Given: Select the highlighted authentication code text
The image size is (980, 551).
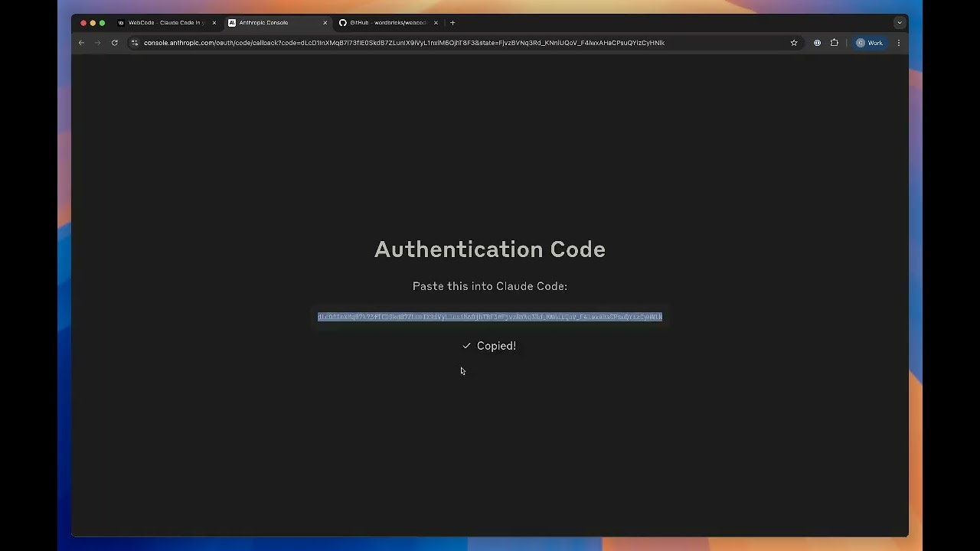Looking at the screenshot, I should click(490, 316).
